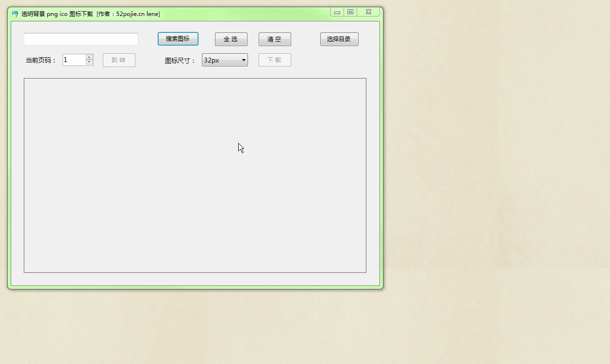Click the app icon in the title bar

(15, 14)
